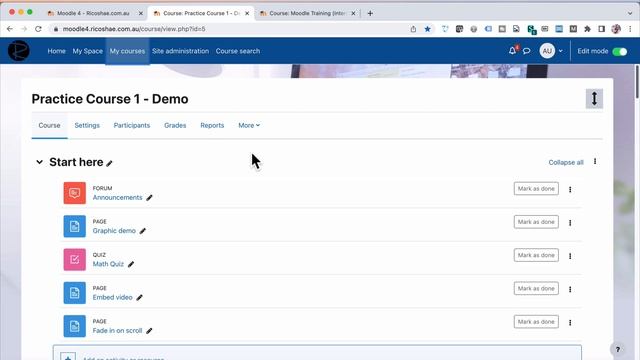The width and height of the screenshot is (640, 360).
Task: Rename Fade in on scroll with pencil icon
Action: [x=149, y=331]
